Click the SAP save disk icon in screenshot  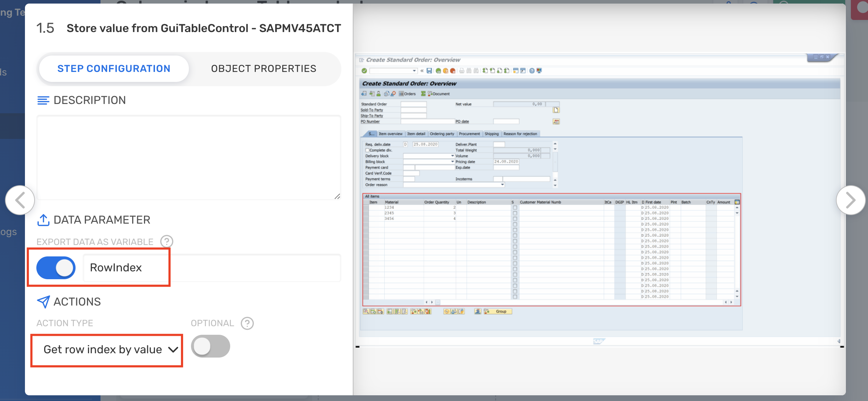429,71
